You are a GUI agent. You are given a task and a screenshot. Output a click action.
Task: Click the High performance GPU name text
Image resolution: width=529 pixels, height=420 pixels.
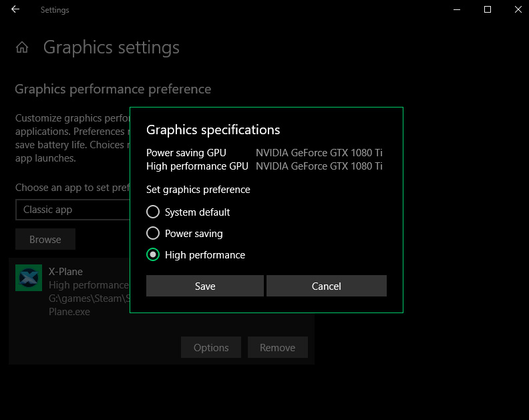point(319,166)
